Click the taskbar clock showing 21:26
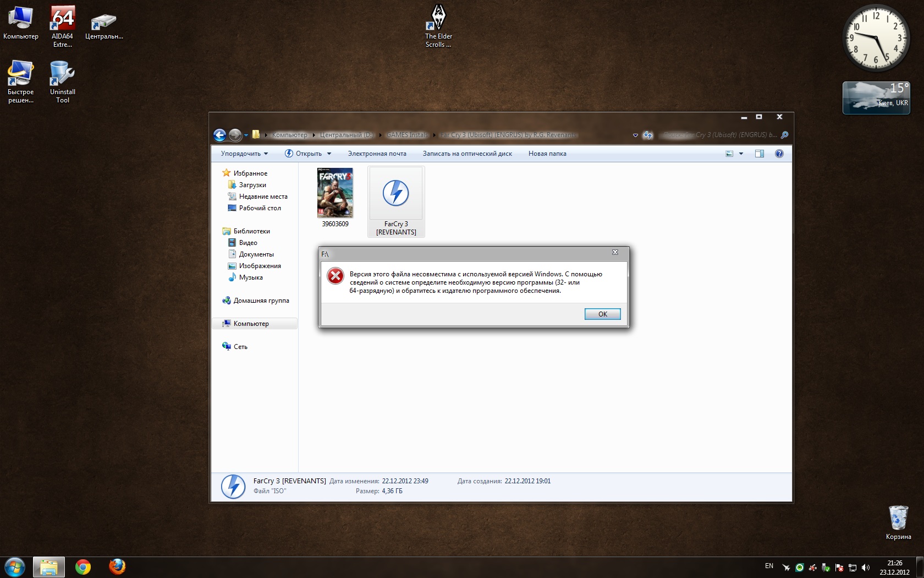Viewport: 924px width, 578px height. (894, 568)
